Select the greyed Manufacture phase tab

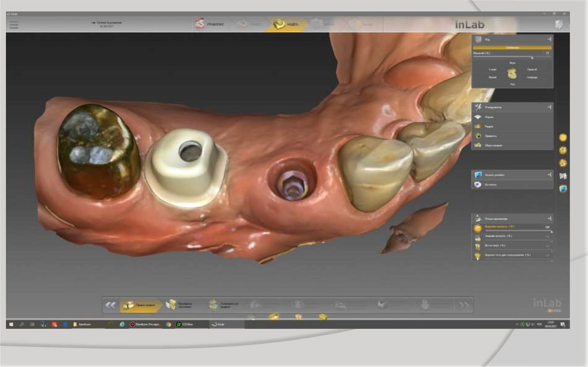click(x=362, y=24)
